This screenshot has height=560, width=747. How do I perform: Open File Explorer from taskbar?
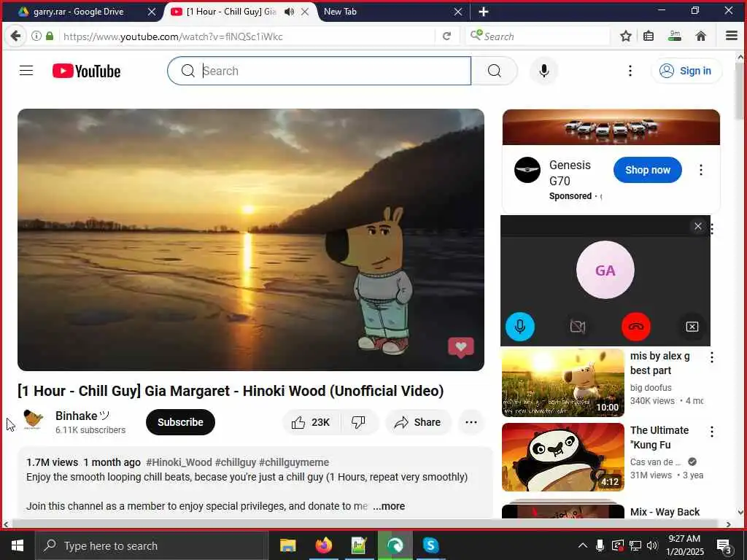tap(287, 545)
